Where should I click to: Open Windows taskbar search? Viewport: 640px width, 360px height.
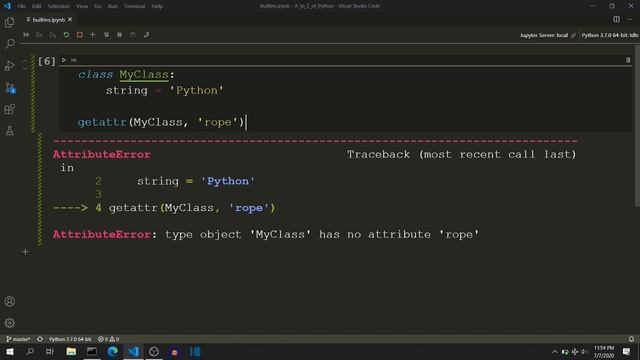coord(30,352)
